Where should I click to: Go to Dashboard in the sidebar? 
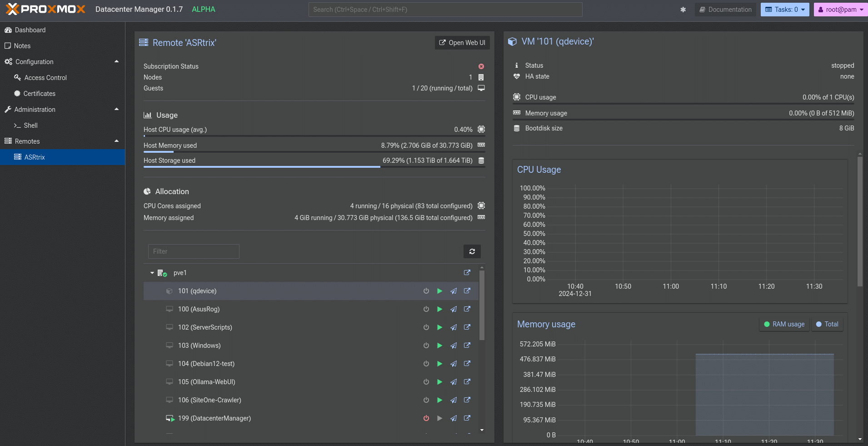click(x=30, y=30)
